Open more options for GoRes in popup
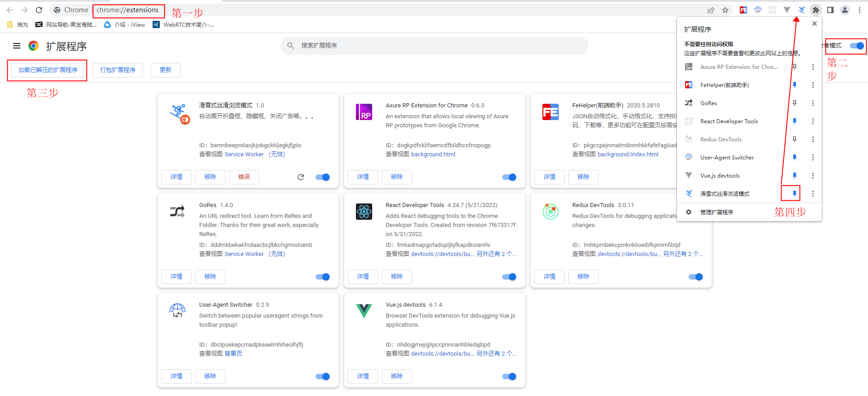This screenshot has width=868, height=396. pos(813,103)
